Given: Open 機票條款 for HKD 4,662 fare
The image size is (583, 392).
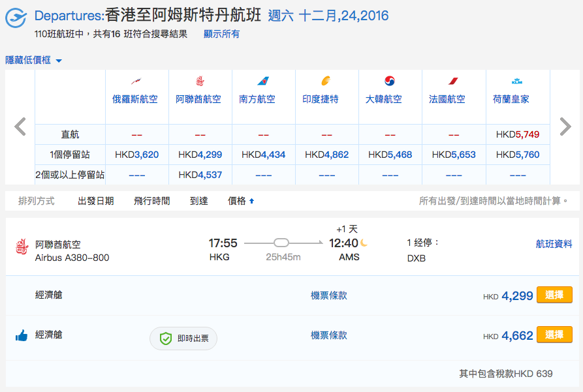Looking at the screenshot, I should click(328, 335).
